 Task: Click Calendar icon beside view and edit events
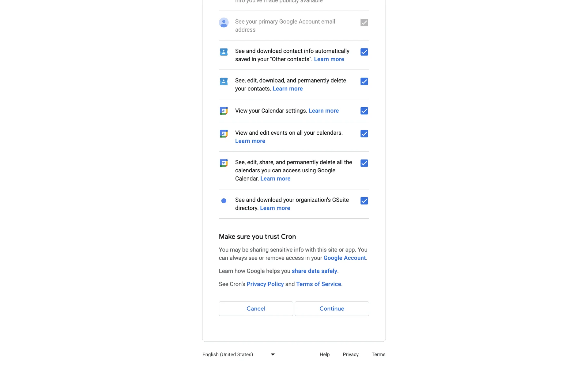(224, 134)
